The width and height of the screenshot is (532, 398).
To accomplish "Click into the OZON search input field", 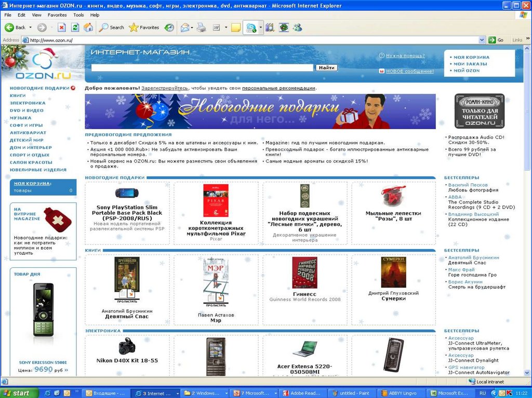I will pyautogui.click(x=202, y=67).
